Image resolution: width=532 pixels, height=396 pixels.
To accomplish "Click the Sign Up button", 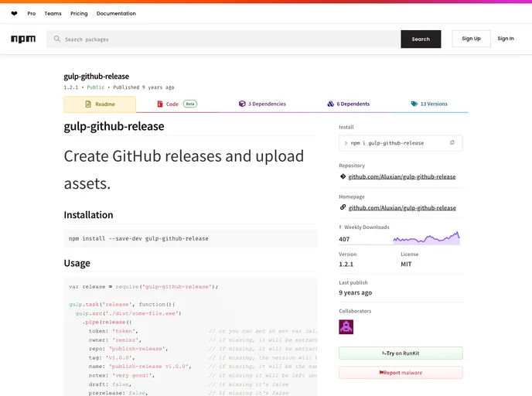I will coord(471,39).
